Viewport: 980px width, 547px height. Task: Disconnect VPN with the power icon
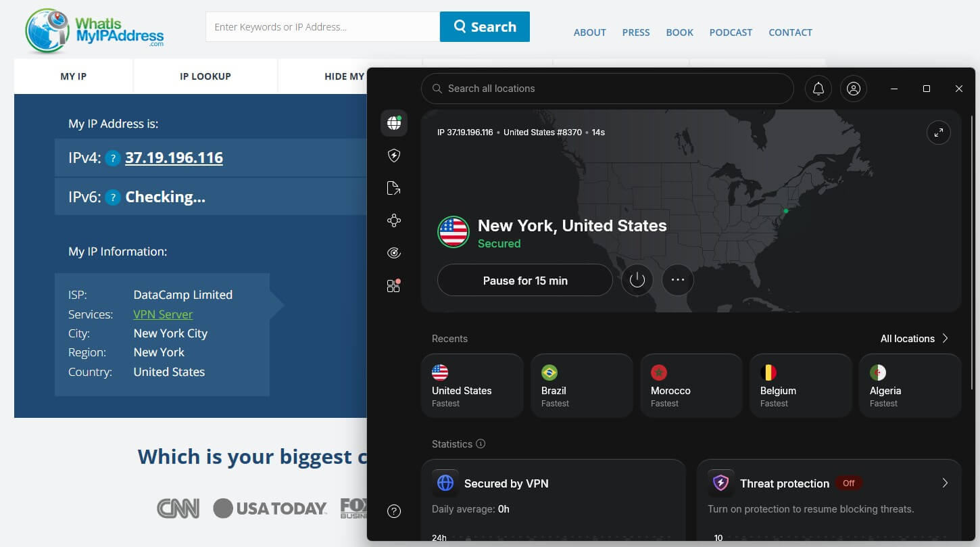click(637, 280)
